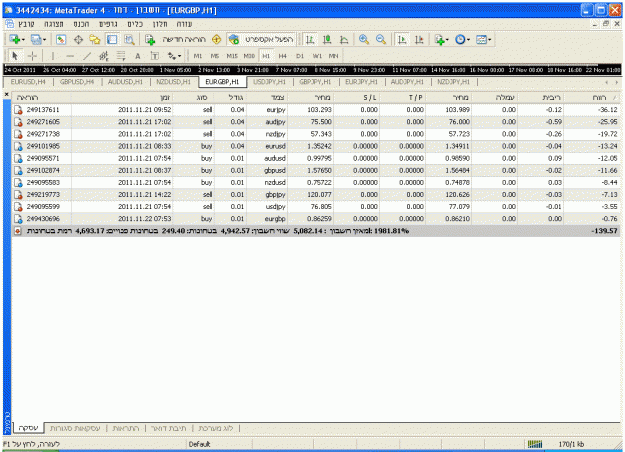625x452 pixels.
Task: Open the לוג מערכת journal tab
Action: click(x=216, y=428)
